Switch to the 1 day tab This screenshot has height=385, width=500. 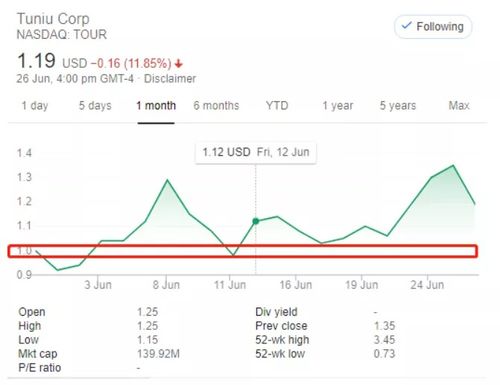35,106
